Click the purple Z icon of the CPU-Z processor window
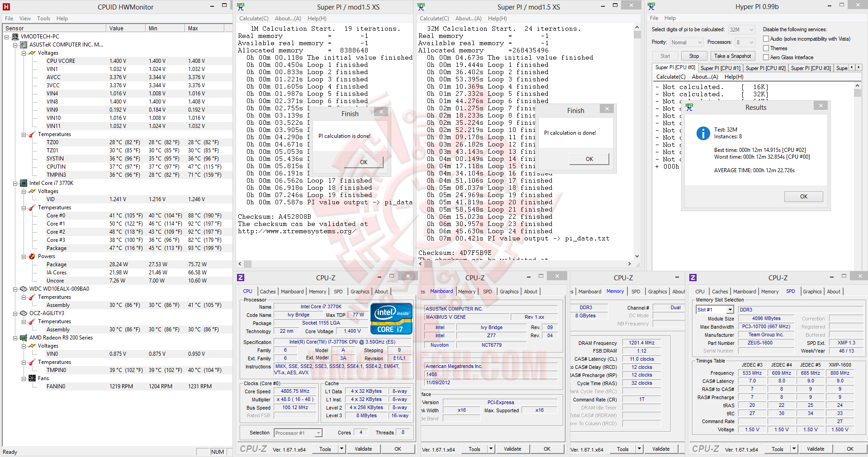868x457 pixels. (241, 278)
